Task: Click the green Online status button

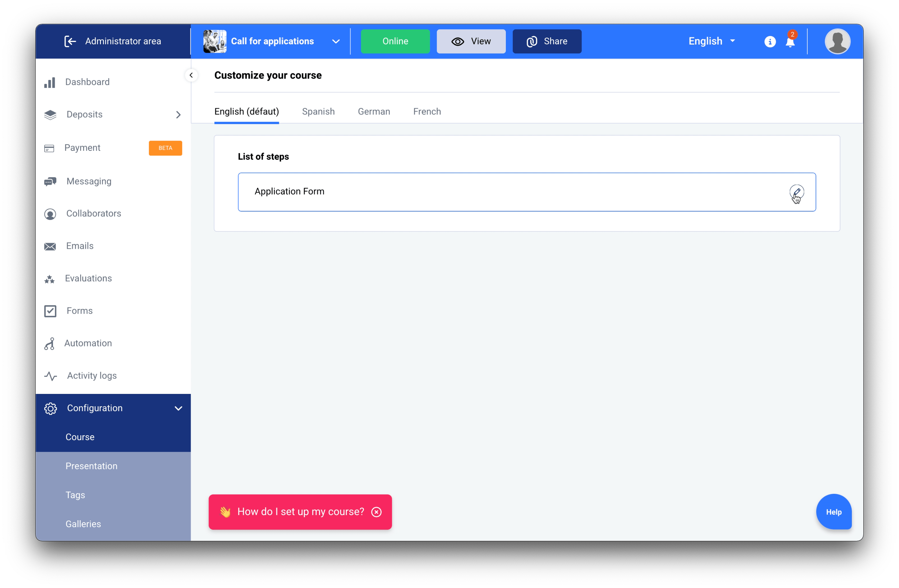Action: 395,41
